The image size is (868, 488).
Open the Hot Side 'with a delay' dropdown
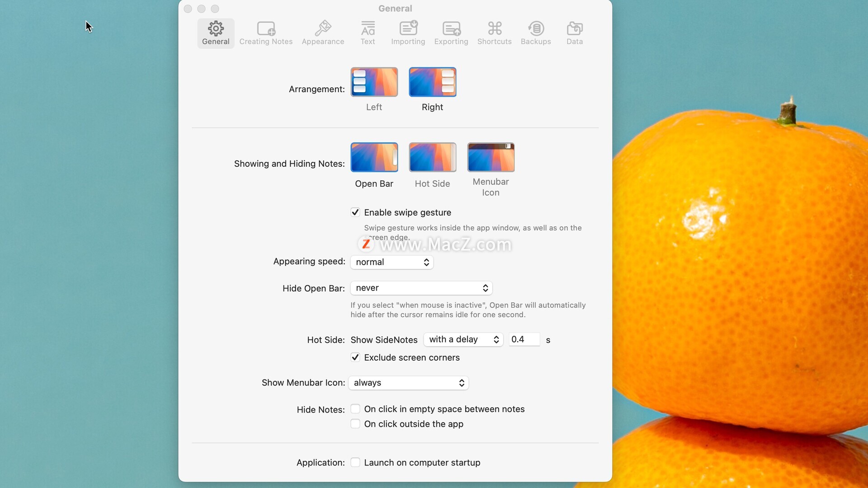click(x=463, y=339)
